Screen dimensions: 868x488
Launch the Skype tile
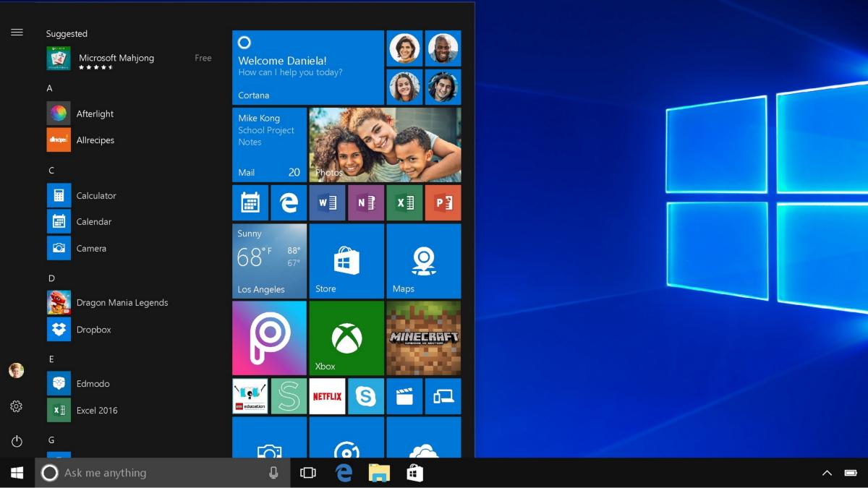tap(366, 396)
